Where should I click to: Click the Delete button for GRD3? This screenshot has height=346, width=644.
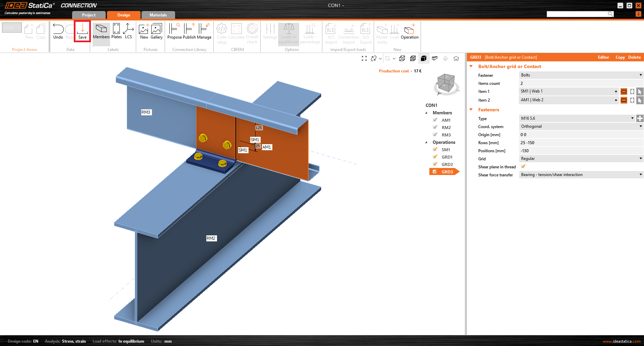coord(634,57)
